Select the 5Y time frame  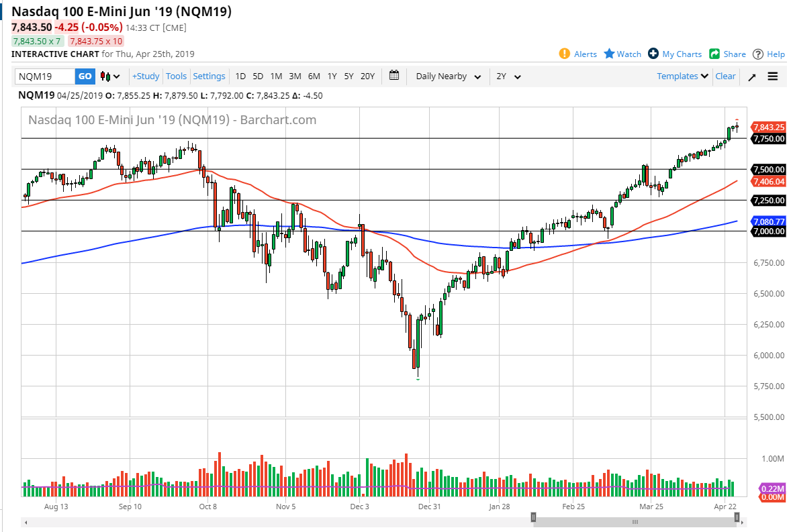point(348,76)
